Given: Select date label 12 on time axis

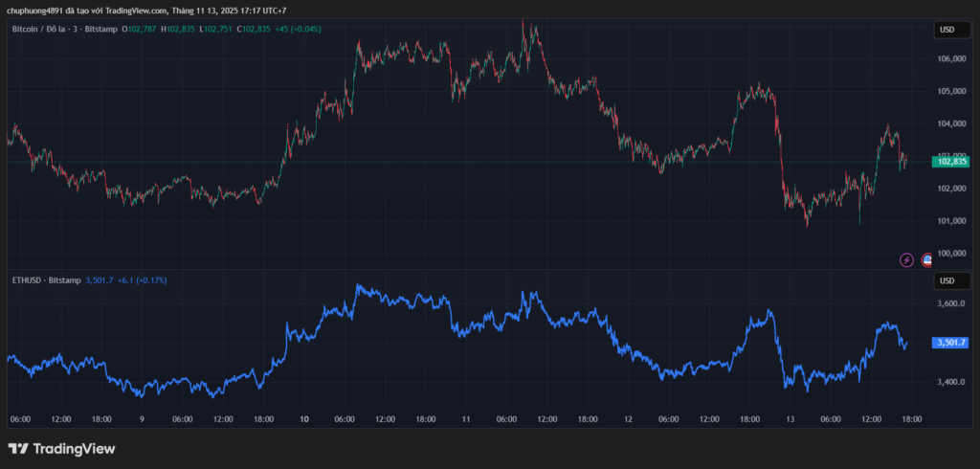Looking at the screenshot, I should point(628,419).
